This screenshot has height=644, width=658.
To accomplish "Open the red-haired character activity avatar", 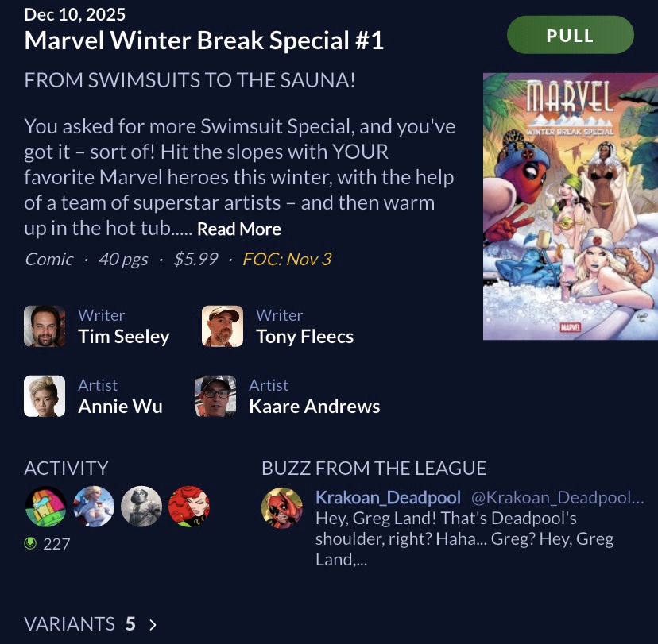I will [x=189, y=507].
